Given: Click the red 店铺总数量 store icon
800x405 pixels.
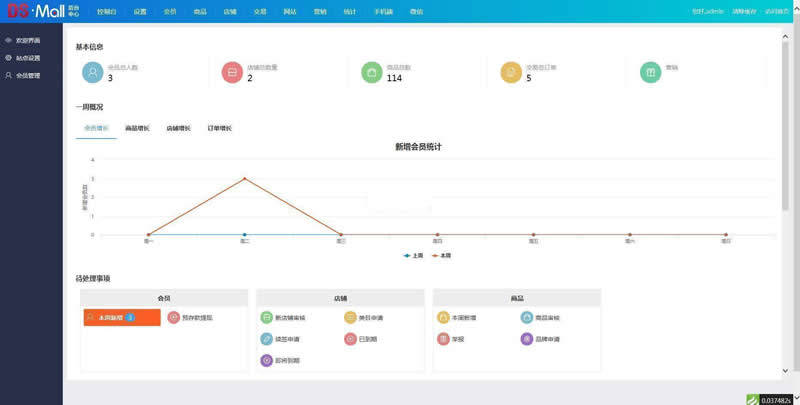Looking at the screenshot, I should pyautogui.click(x=232, y=72).
